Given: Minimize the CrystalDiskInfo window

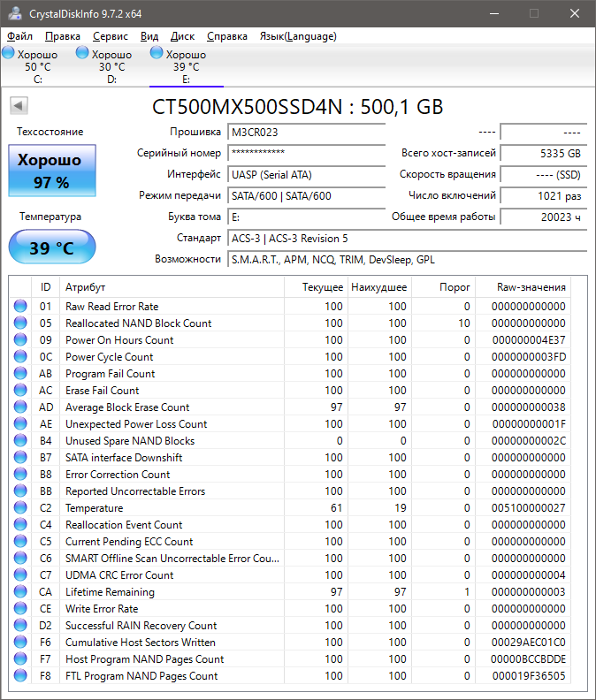Looking at the screenshot, I should pyautogui.click(x=494, y=13).
